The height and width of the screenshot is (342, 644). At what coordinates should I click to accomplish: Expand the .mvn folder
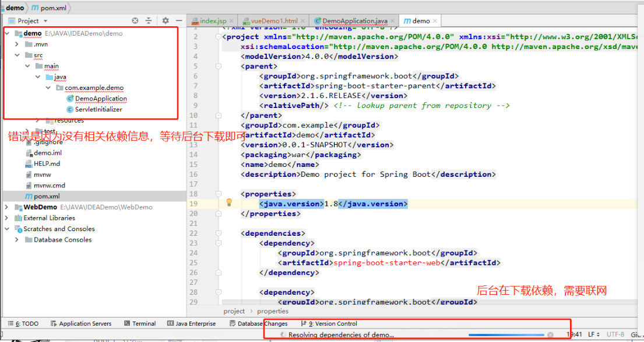point(17,44)
